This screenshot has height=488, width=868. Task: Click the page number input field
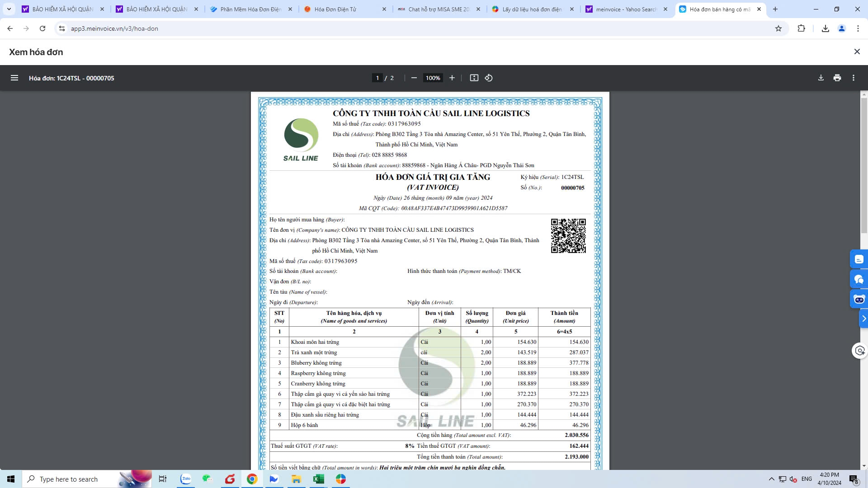point(377,78)
